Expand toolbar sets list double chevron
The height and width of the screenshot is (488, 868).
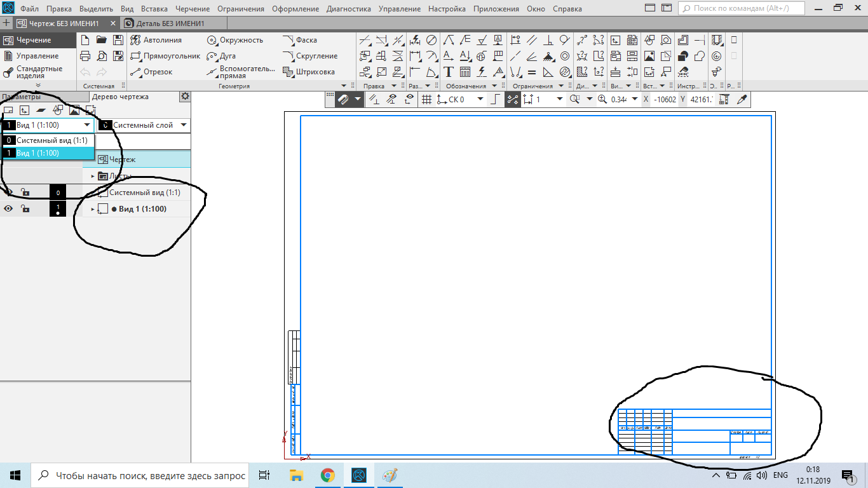click(37, 85)
